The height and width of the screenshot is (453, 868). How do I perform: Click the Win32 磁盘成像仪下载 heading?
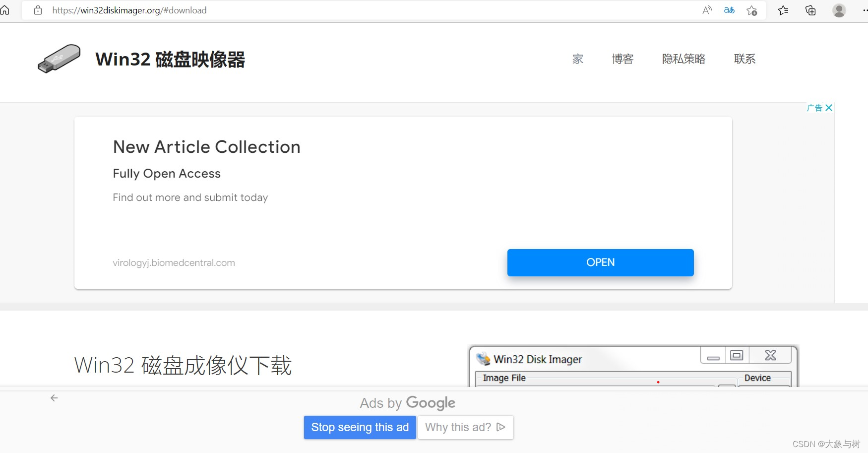[x=183, y=366]
